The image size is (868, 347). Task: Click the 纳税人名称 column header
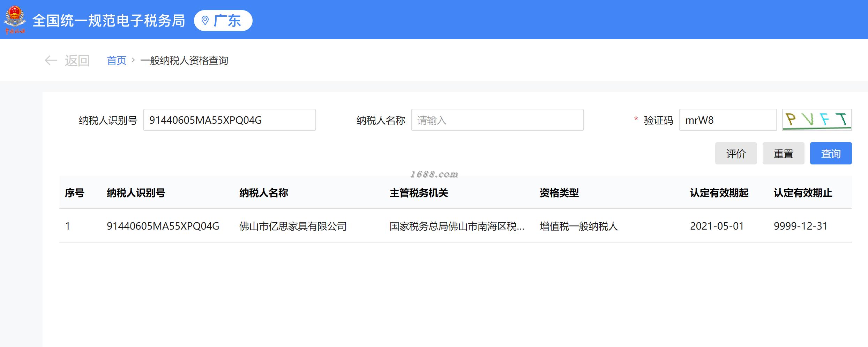pyautogui.click(x=264, y=193)
